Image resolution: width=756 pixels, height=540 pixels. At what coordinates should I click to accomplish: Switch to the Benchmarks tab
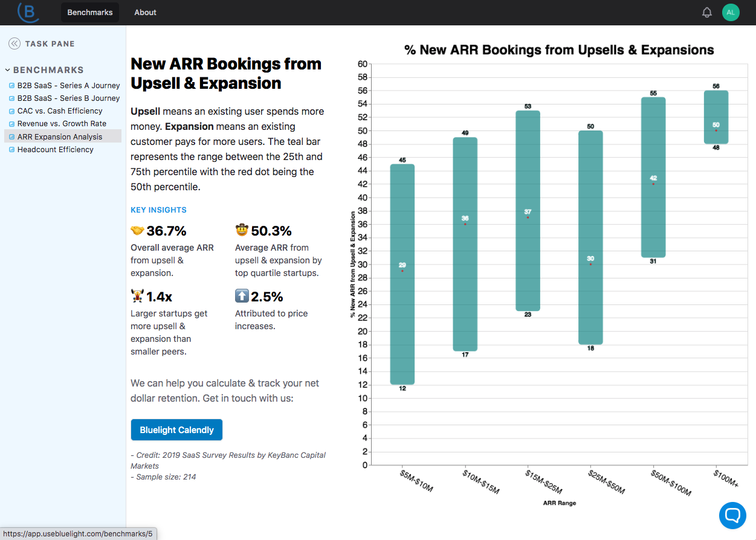tap(90, 12)
